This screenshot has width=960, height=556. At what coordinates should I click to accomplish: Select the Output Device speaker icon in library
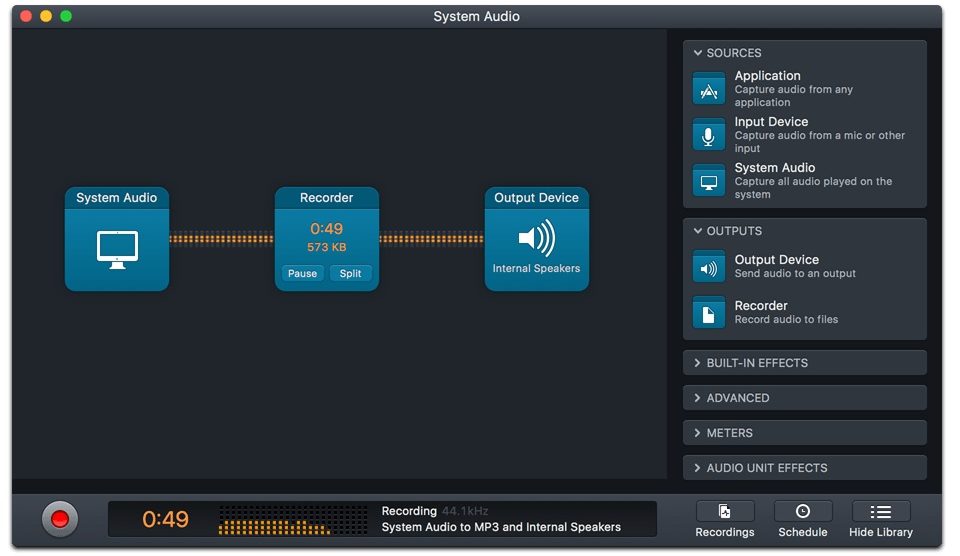click(709, 267)
